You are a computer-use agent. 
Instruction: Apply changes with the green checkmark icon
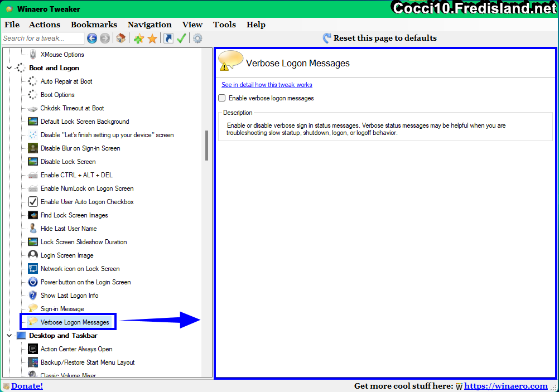(181, 38)
